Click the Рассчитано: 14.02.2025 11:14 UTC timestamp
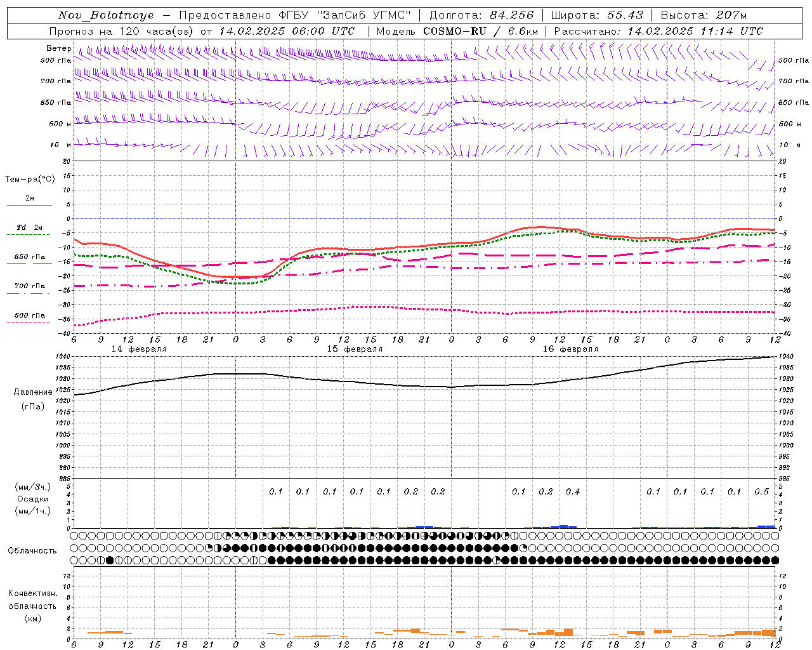 (658, 31)
